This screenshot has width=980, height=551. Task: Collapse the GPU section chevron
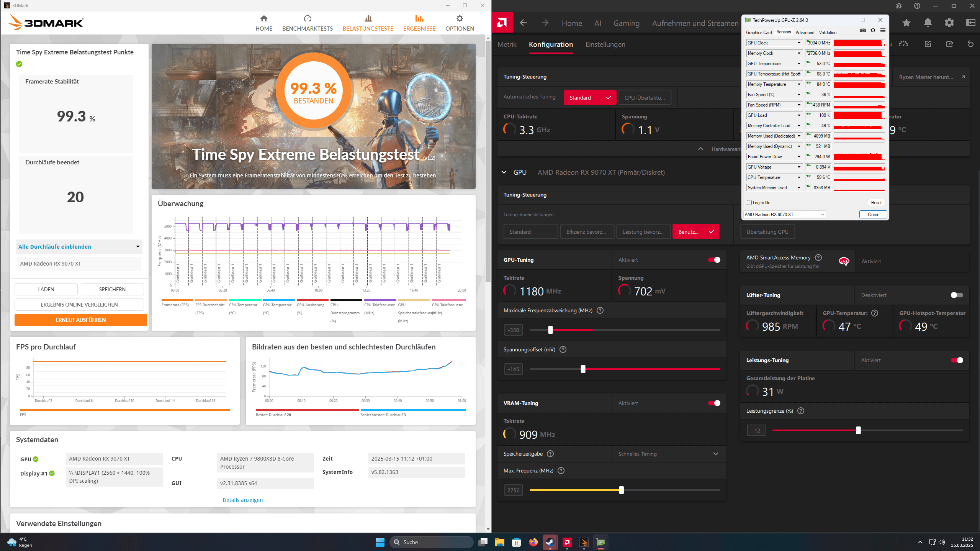click(504, 172)
